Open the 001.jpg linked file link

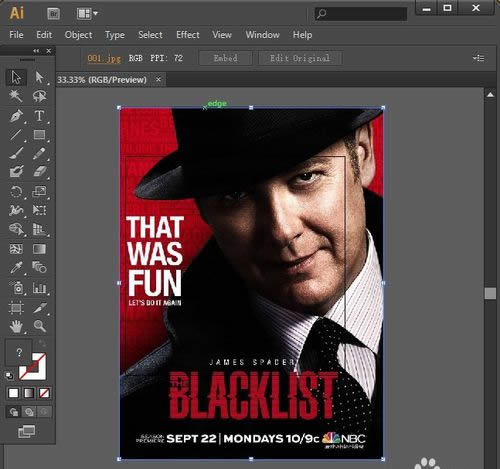tap(104, 58)
